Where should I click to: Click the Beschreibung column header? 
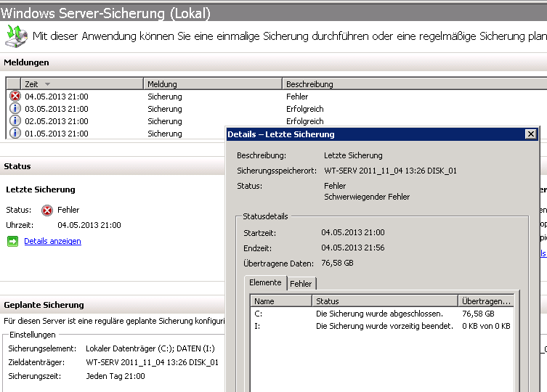tap(415, 84)
